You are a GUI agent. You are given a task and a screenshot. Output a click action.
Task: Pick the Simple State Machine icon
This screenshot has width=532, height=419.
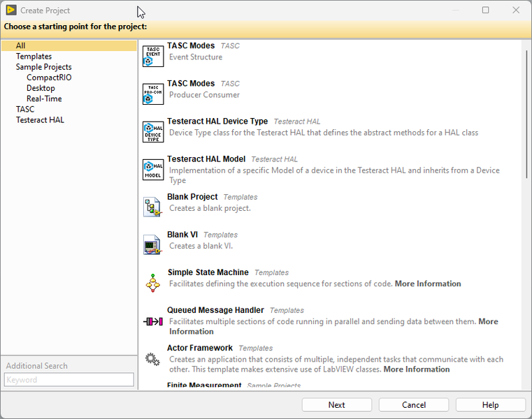pos(153,283)
